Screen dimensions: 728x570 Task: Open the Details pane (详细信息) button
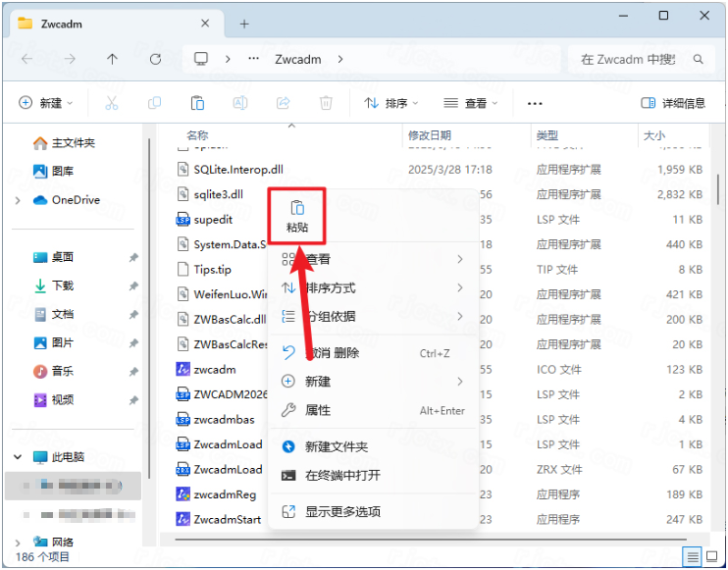pos(673,103)
